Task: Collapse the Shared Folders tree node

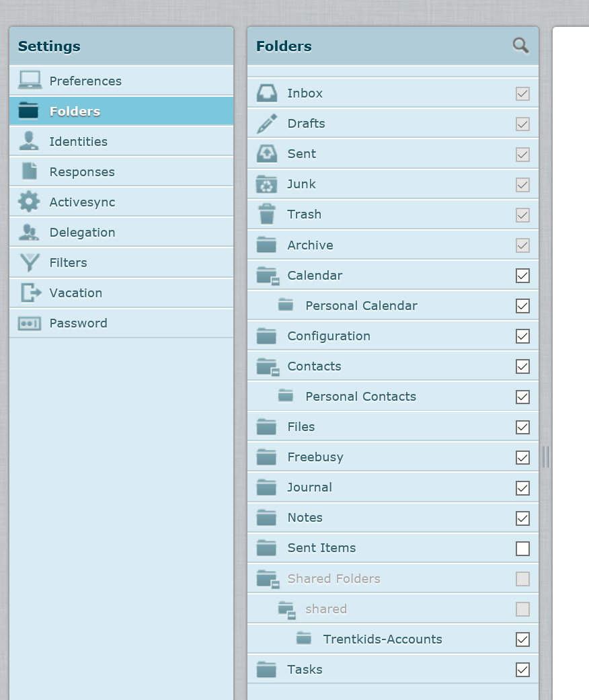Action: coord(276,584)
